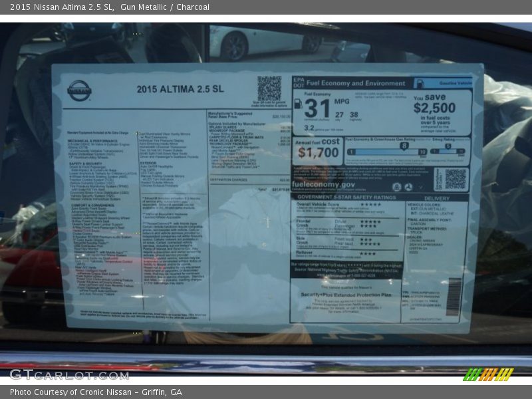Screen dimensions: 532x399
Task: Click the 'Fuel Economy and Environment' header
Action: 356,83
